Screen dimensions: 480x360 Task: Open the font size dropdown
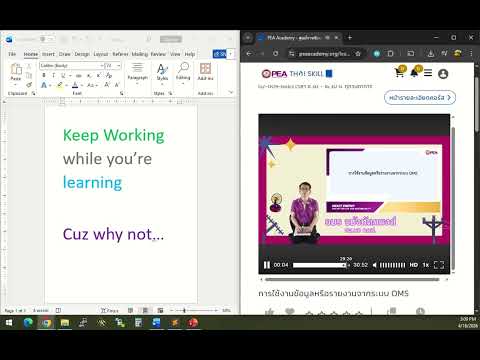(118, 66)
